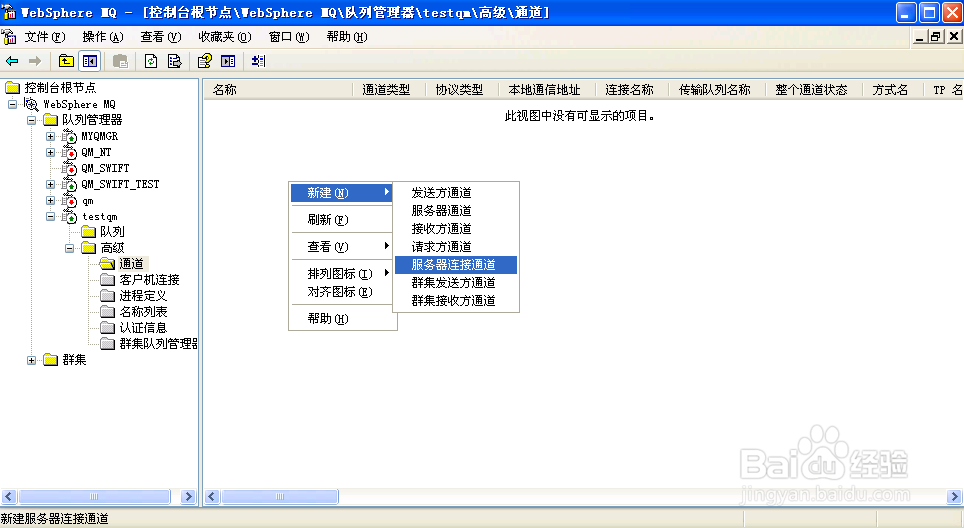This screenshot has width=964, height=528.
Task: Sort by the 本地通信地址 column header
Action: 547,90
